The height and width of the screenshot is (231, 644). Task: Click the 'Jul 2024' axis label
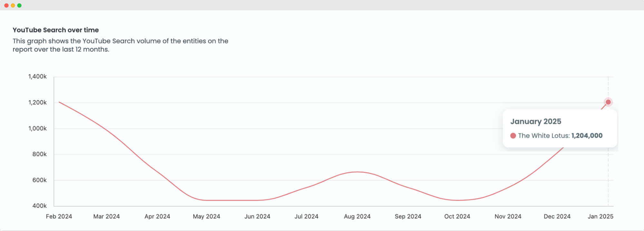click(306, 216)
